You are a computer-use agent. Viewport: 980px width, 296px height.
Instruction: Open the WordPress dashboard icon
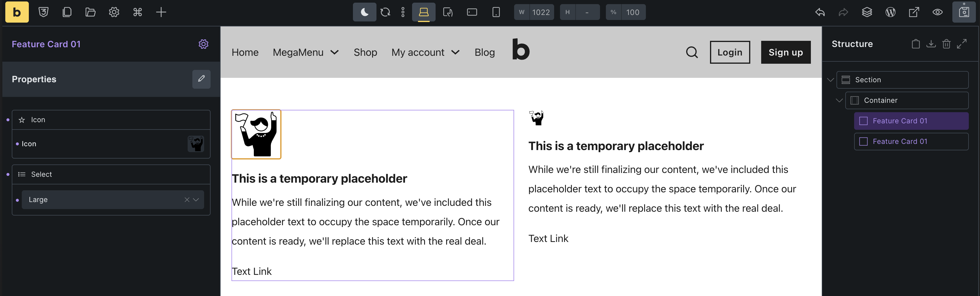coord(891,12)
